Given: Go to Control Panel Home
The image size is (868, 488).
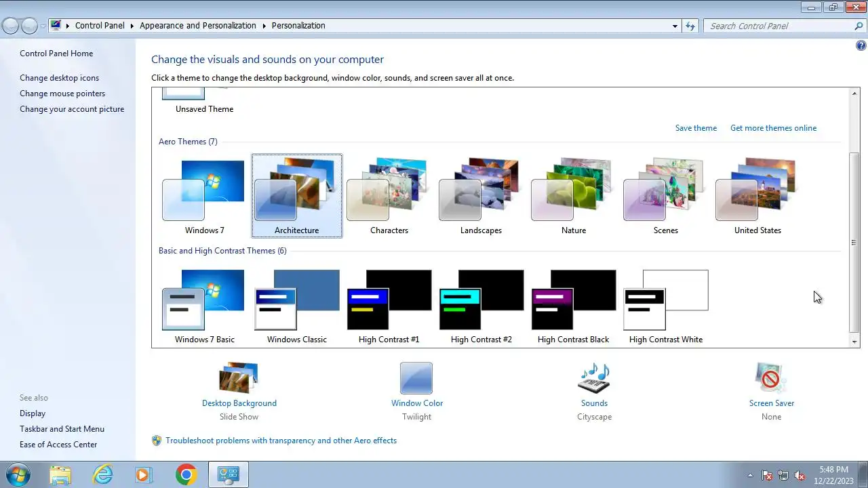Looking at the screenshot, I should (x=56, y=54).
